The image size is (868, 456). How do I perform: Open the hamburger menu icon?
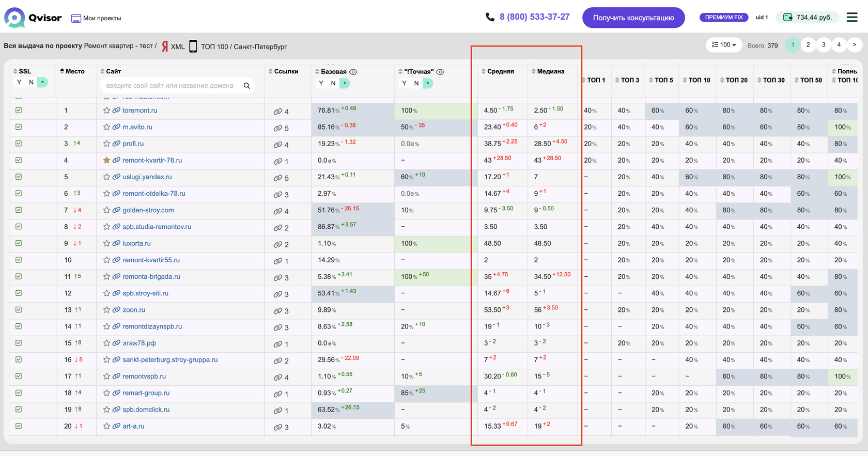(852, 18)
